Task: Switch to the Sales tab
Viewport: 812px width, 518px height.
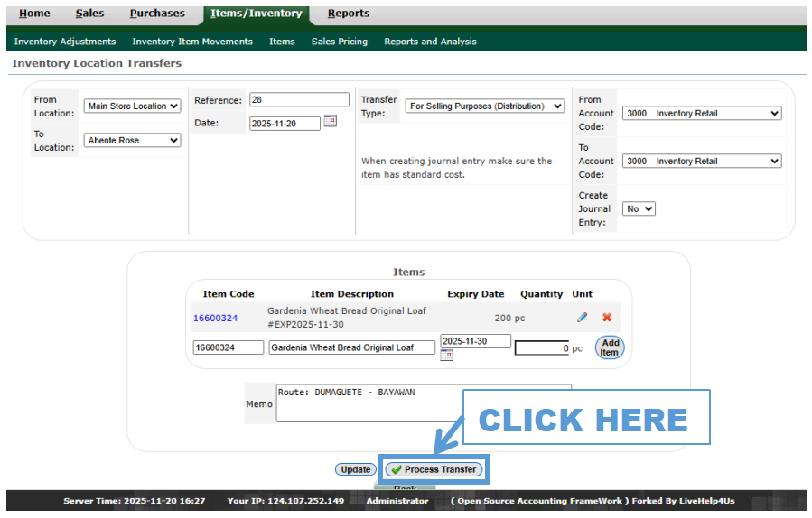Action: tap(89, 14)
